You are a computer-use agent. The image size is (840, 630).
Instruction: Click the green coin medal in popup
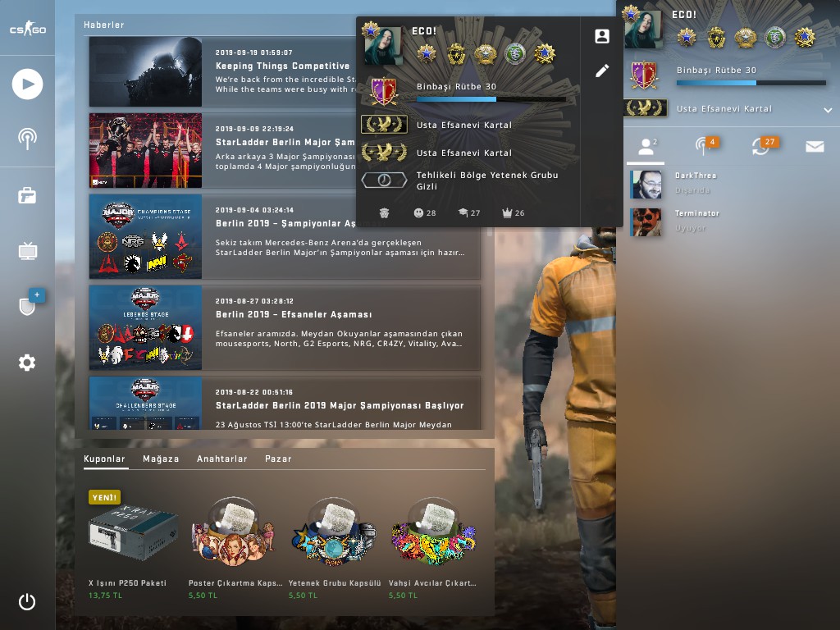pos(515,53)
